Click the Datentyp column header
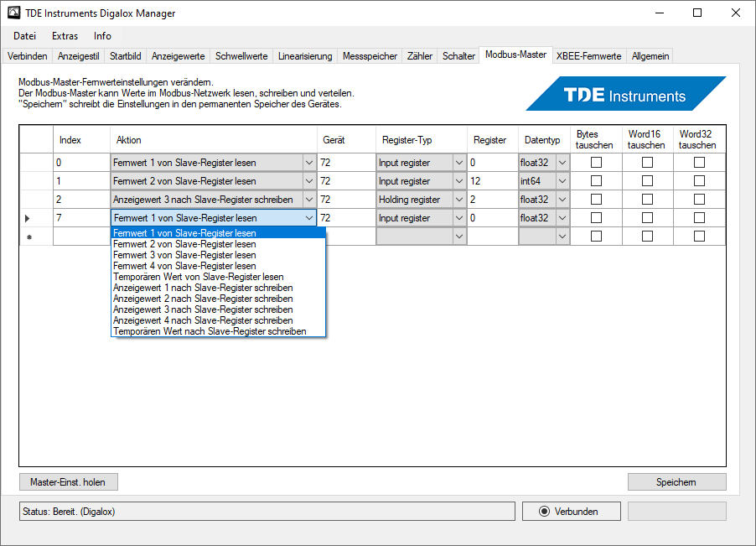The width and height of the screenshot is (756, 546). point(544,140)
